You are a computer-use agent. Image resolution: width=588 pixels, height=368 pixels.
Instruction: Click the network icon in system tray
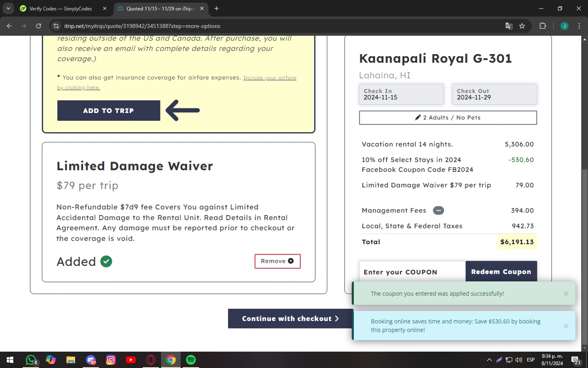tap(509, 360)
